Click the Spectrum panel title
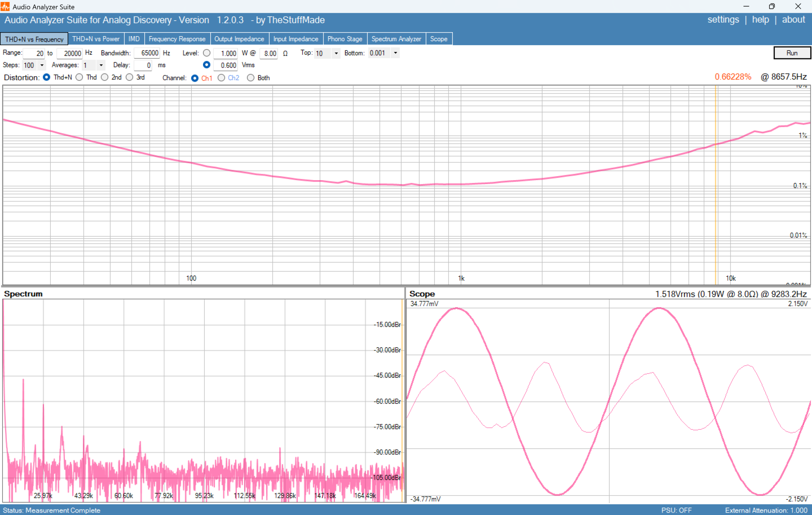 (x=23, y=294)
